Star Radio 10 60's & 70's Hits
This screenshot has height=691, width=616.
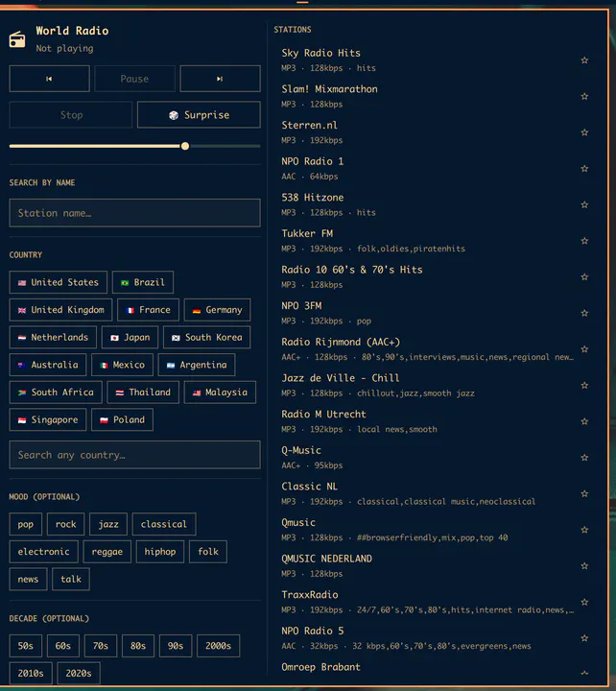tap(584, 276)
